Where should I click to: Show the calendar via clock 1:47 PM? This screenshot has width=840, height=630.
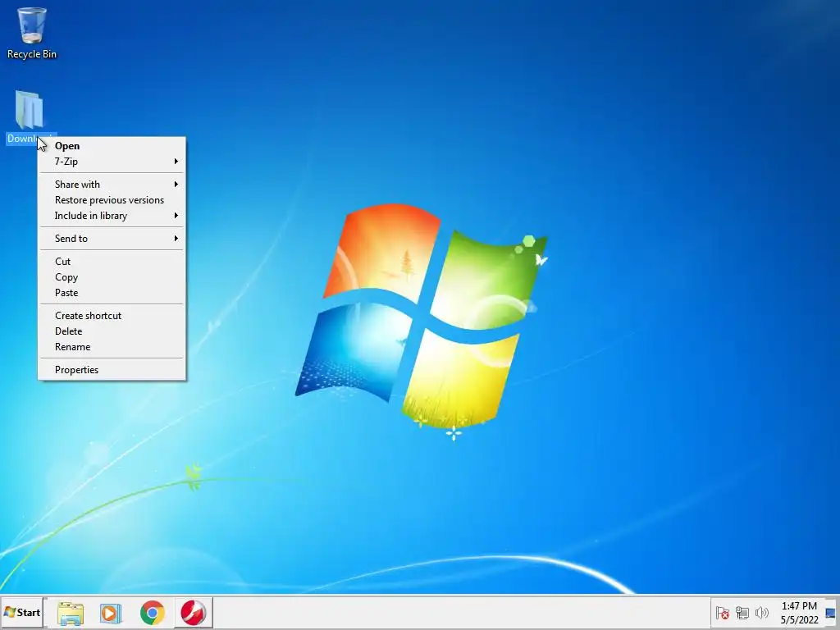(799, 613)
